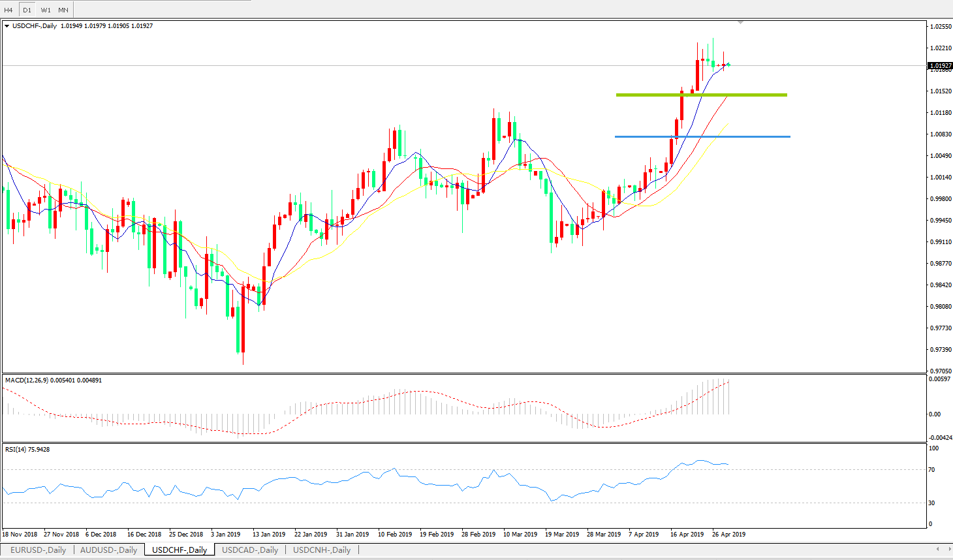Open the EURUSD-,Daily chart tab

pos(38,550)
